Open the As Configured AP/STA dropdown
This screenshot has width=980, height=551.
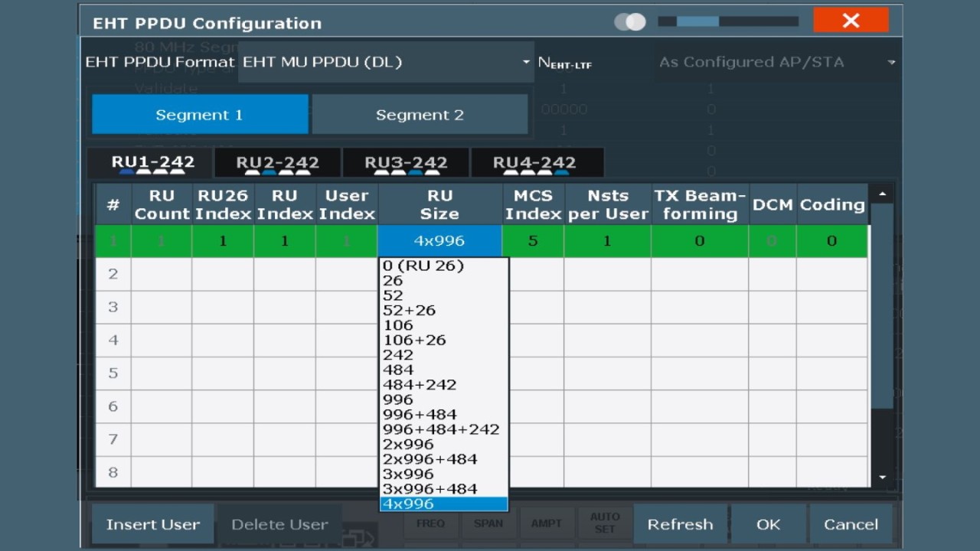(776, 62)
